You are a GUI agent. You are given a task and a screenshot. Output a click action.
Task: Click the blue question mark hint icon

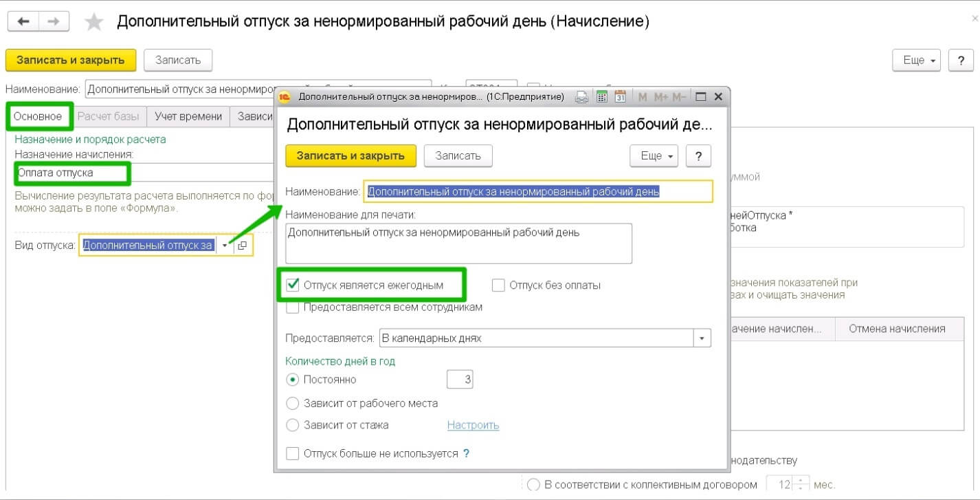467,454
